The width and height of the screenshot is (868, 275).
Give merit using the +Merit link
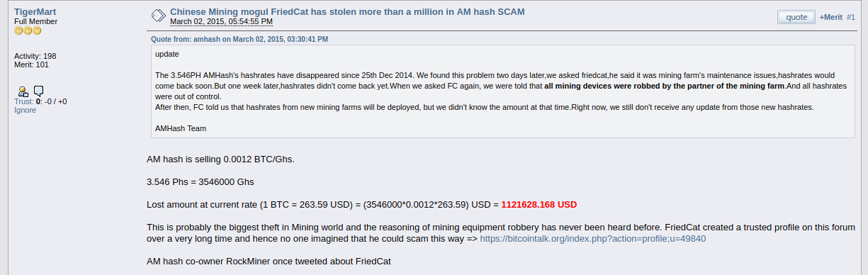(x=830, y=17)
